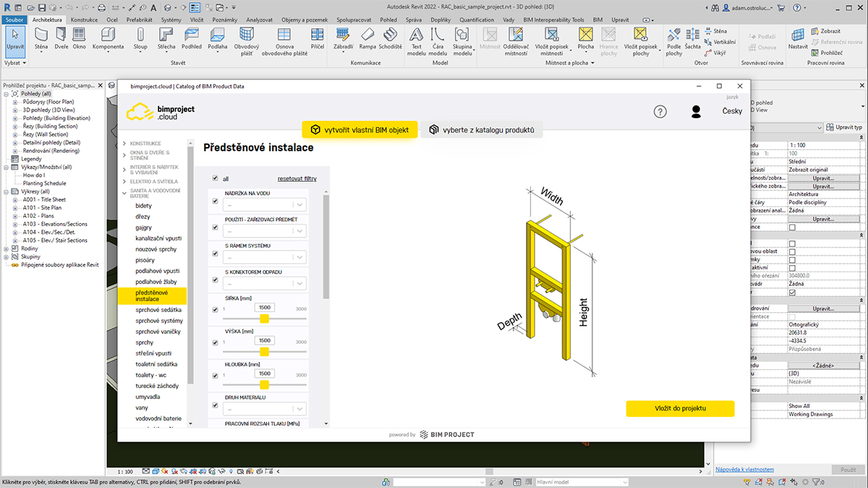Click the Vložit popisek místnosti tool
The width and height of the screenshot is (868, 488).
551,41
